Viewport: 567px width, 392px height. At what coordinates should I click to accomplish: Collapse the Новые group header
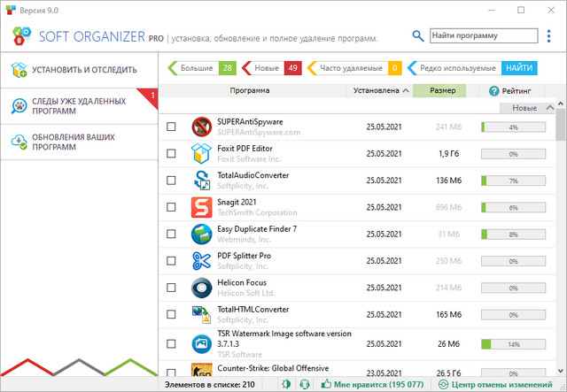pyautogui.click(x=551, y=108)
